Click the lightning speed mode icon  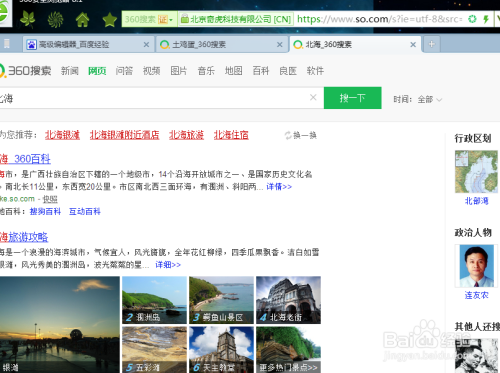click(x=486, y=19)
